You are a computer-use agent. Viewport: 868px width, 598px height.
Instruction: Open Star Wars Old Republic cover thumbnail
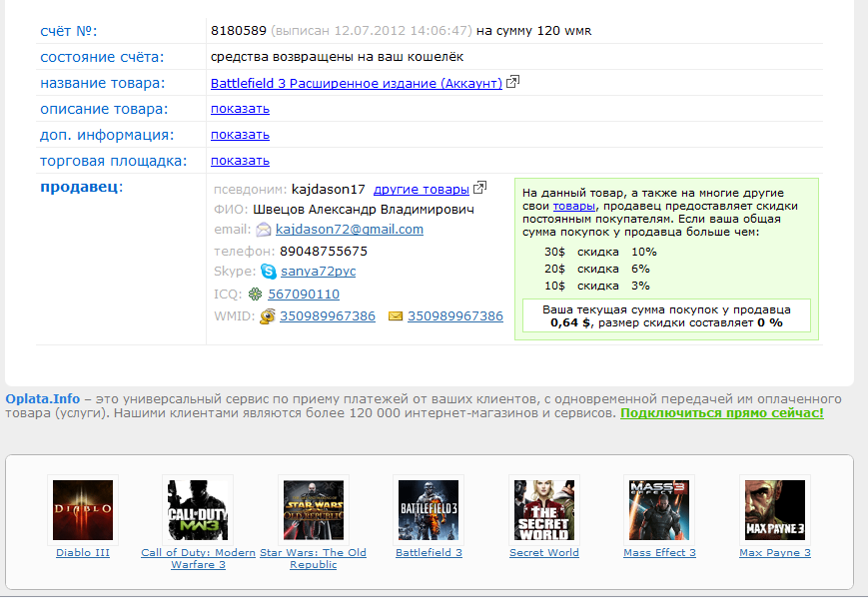tap(314, 510)
